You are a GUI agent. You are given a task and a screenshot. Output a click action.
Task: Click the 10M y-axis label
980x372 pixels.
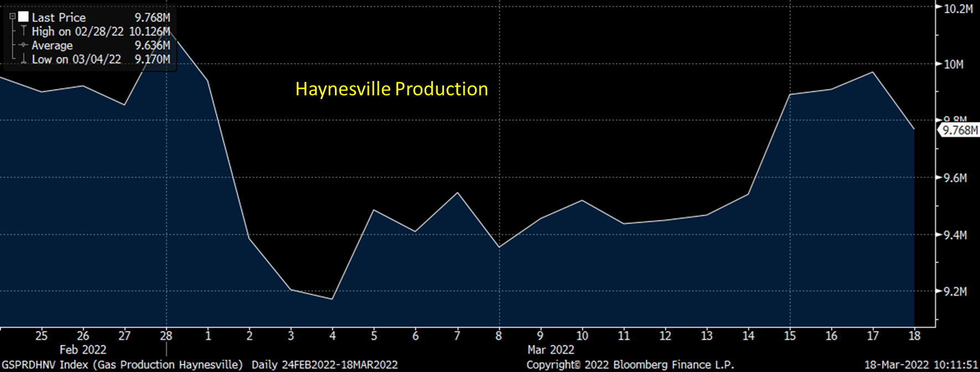(953, 64)
